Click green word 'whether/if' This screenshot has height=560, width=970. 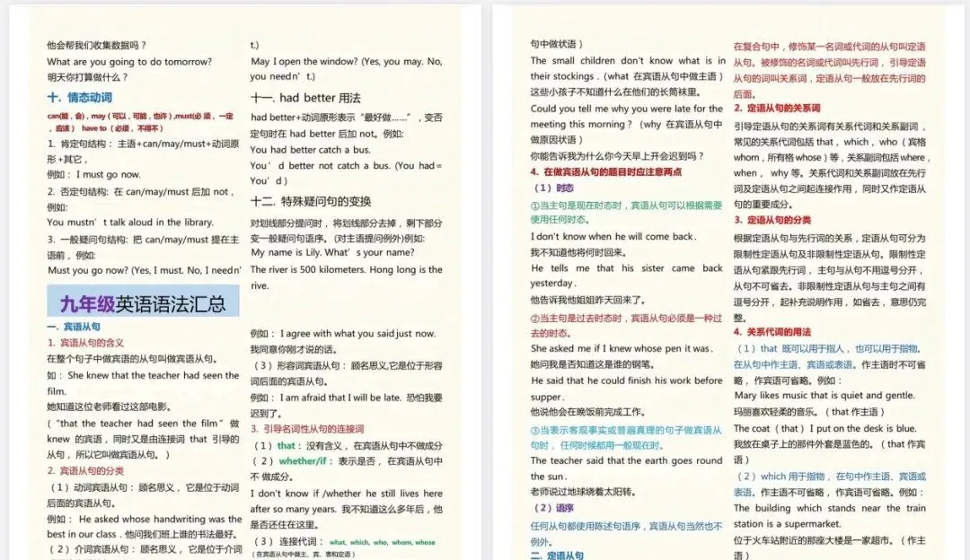tap(303, 460)
